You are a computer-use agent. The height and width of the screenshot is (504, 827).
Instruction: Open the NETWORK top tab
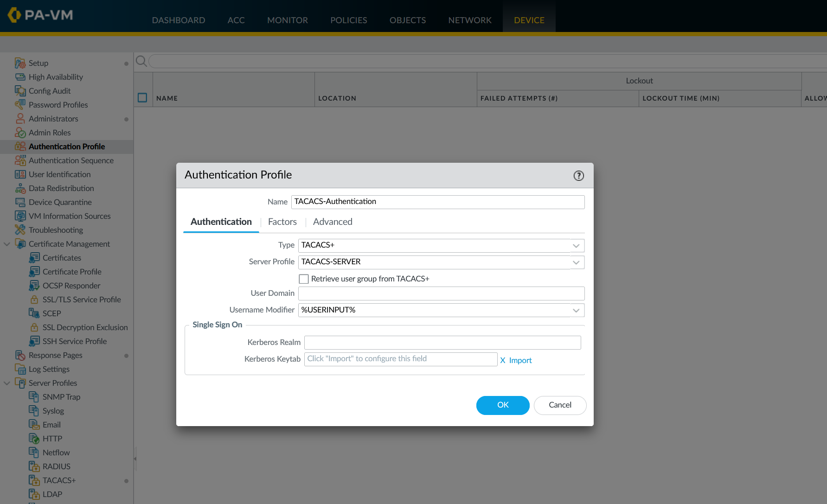tap(470, 20)
